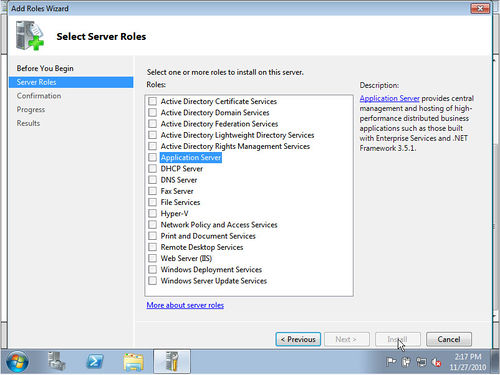
Task: Go to Before You Begin step
Action: [45, 68]
